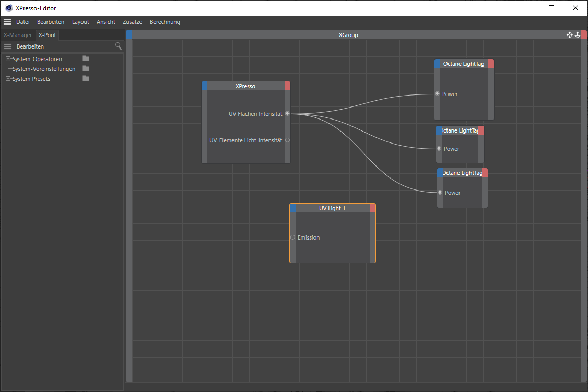Click the middle Octane LightTag red corner
This screenshot has height=392, width=588.
tap(481, 130)
